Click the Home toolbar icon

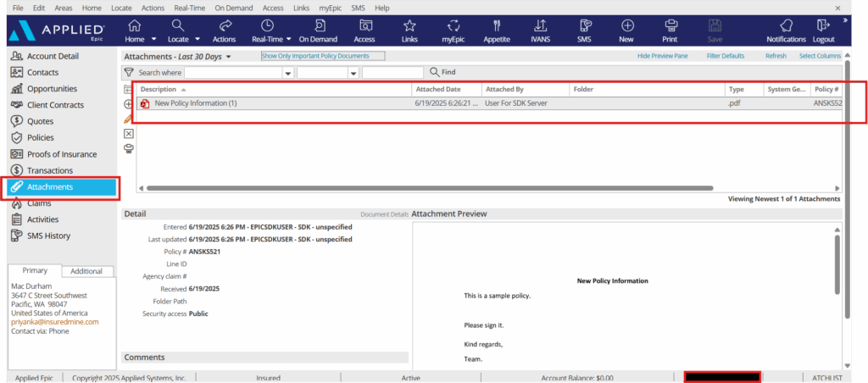(135, 25)
